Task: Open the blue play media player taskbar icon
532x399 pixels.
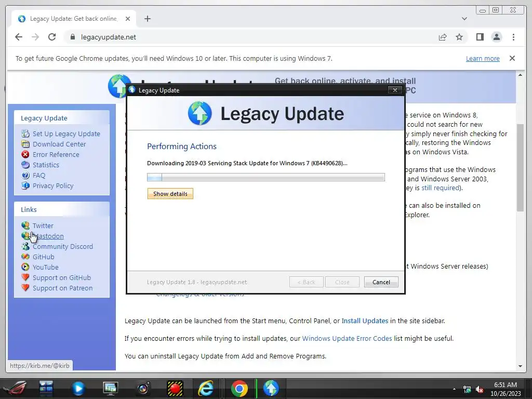Action: [78, 389]
